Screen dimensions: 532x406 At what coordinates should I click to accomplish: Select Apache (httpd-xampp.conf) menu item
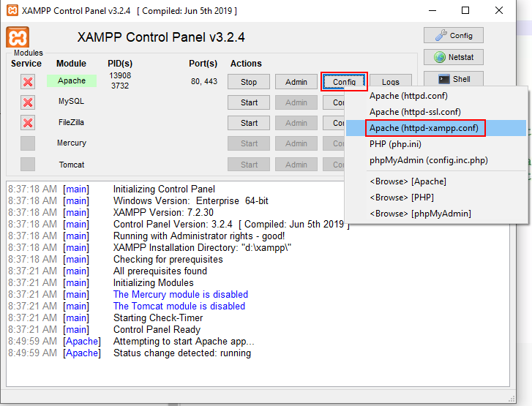424,128
